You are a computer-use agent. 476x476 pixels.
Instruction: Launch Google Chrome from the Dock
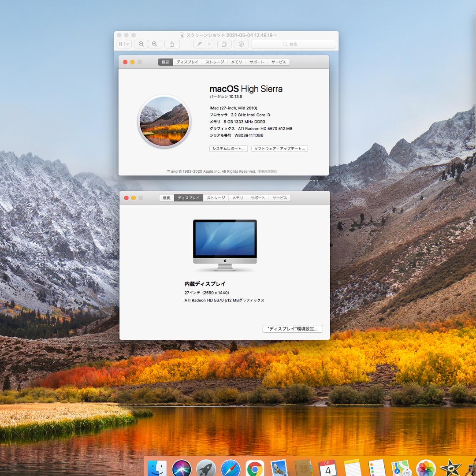[x=255, y=469]
